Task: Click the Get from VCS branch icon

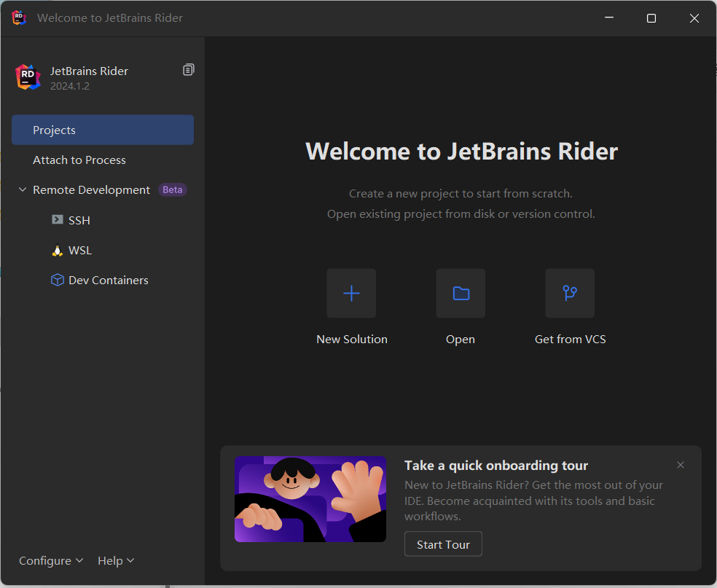Action: (x=570, y=293)
